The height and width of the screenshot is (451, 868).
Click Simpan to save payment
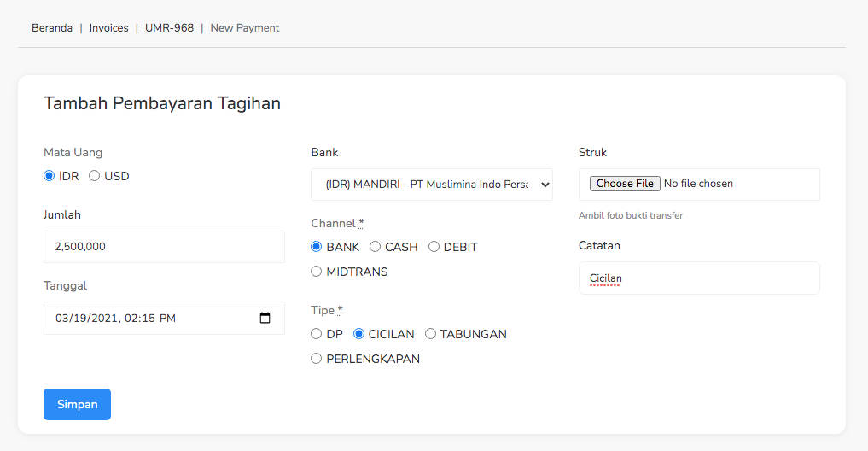(x=77, y=404)
